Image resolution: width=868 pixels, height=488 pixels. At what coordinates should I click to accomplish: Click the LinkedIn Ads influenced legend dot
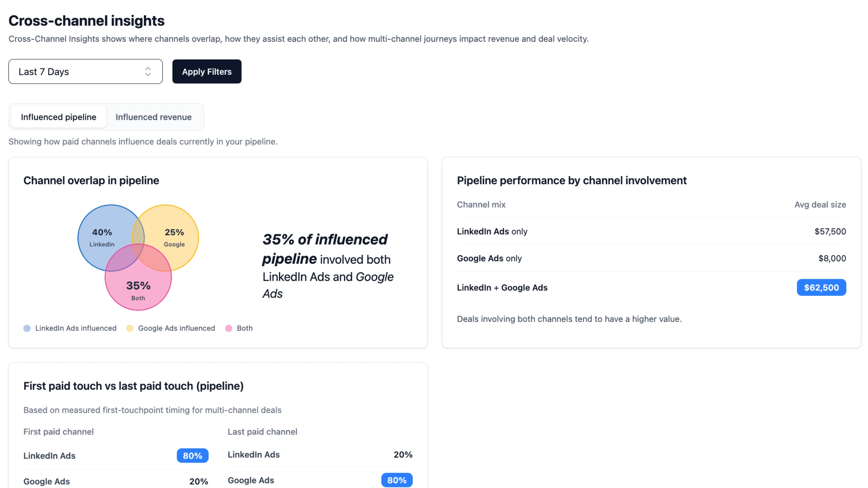click(27, 328)
